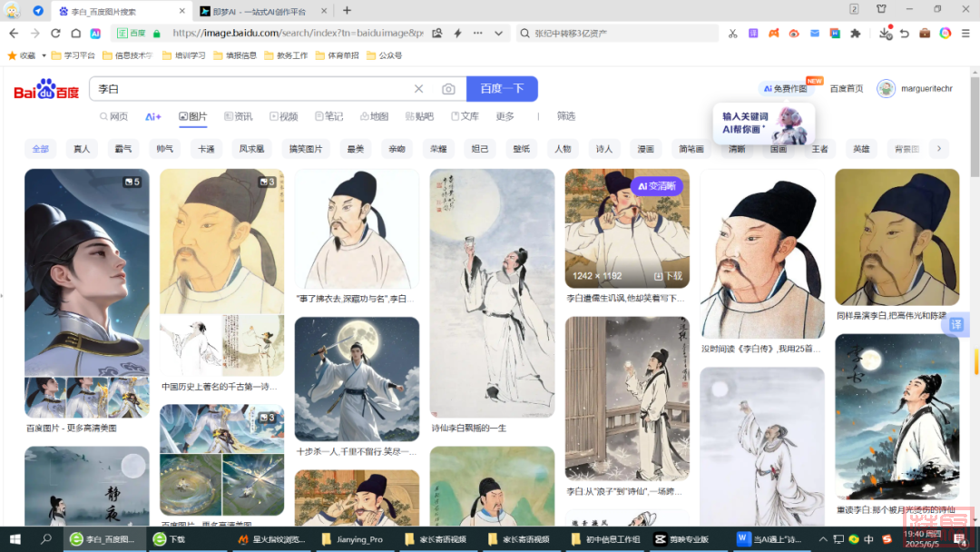This screenshot has height=552, width=980.
Task: Open the skin t-shirt icon in title bar
Action: tap(881, 9)
